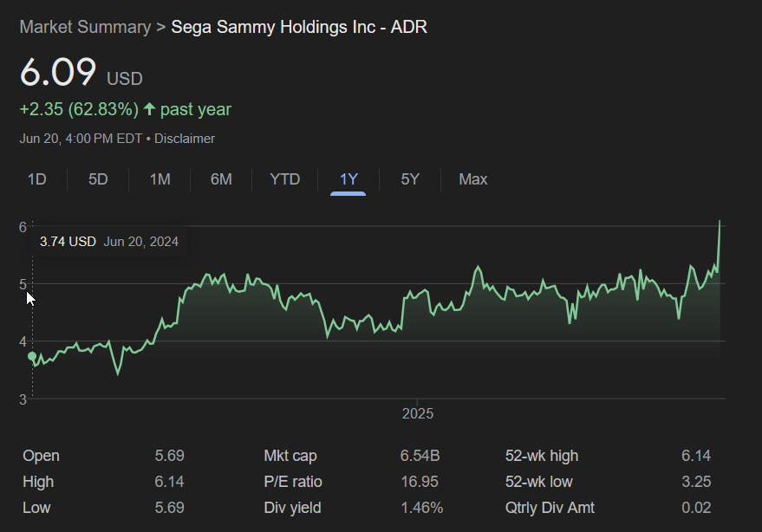The height and width of the screenshot is (532, 762).
Task: Open the Disclaimer link
Action: (x=184, y=139)
